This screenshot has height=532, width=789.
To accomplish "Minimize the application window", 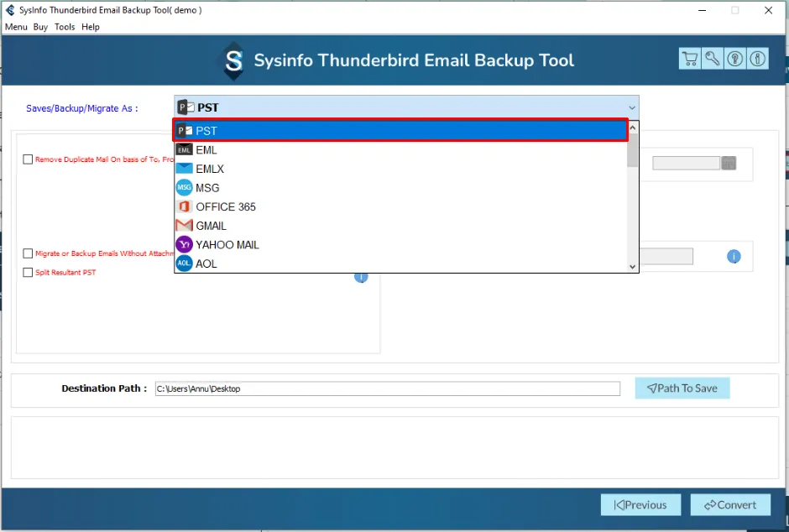I will coord(703,10).
